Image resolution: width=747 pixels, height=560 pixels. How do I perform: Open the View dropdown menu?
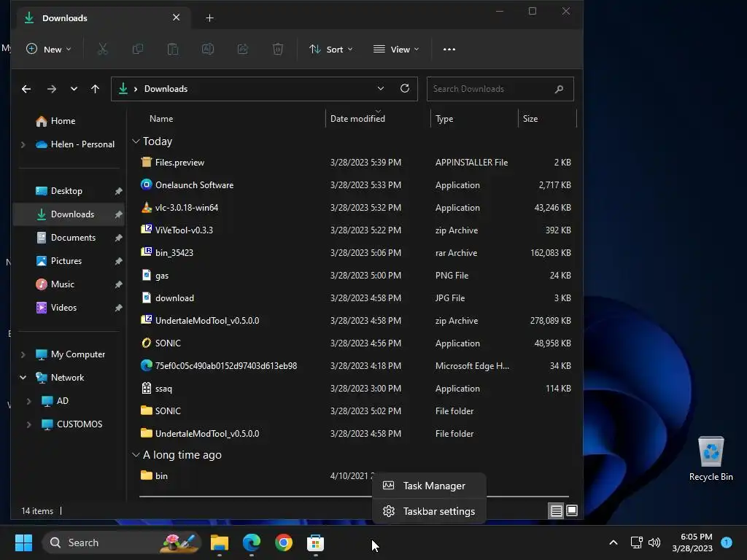pos(396,49)
